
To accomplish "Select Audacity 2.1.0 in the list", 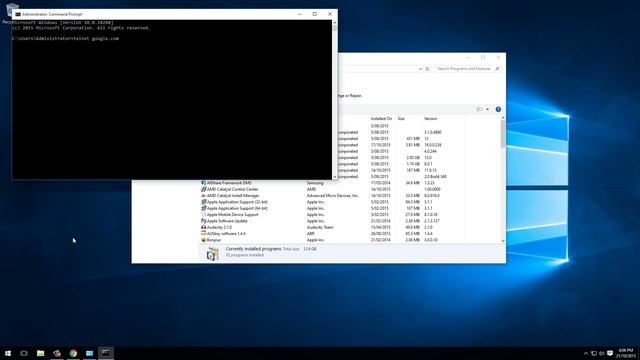I will click(x=332, y=227).
